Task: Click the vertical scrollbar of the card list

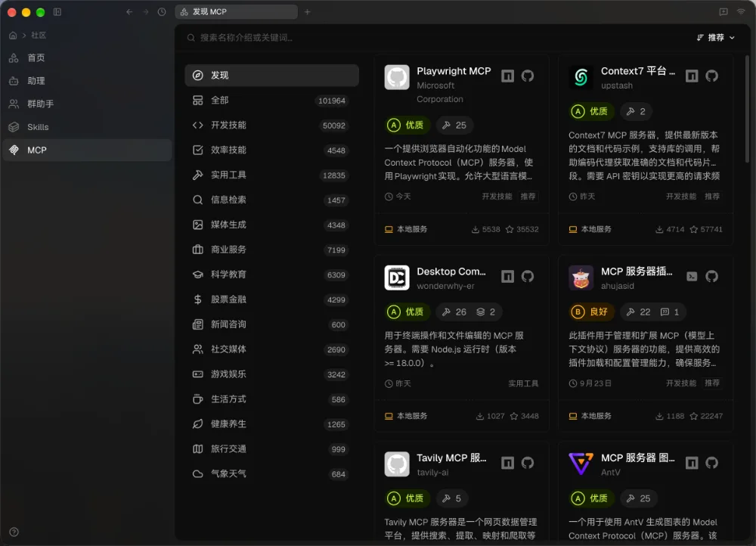Action: 748,110
